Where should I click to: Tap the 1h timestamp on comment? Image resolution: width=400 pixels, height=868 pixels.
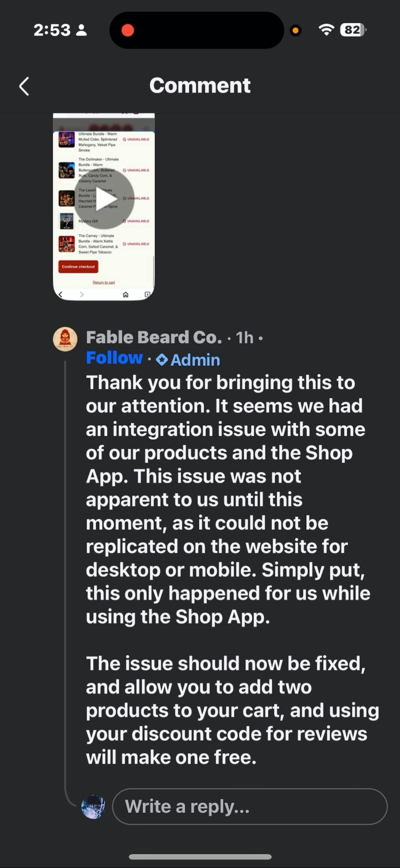[245, 338]
